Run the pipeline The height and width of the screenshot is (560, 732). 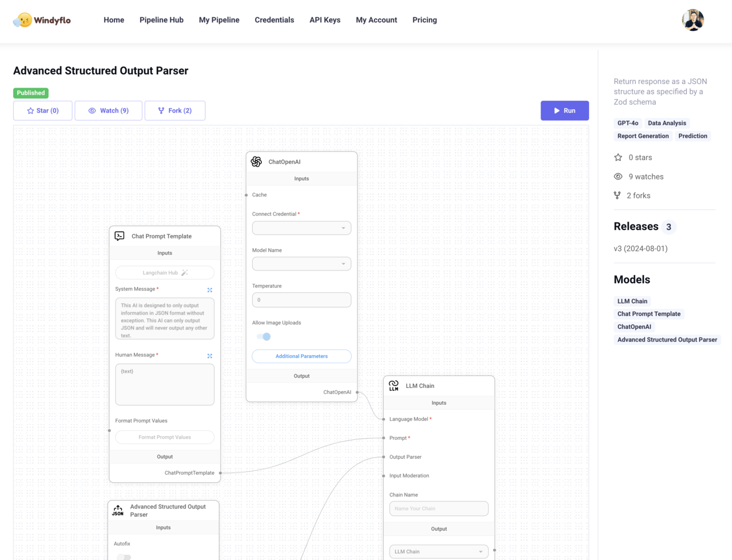click(564, 110)
